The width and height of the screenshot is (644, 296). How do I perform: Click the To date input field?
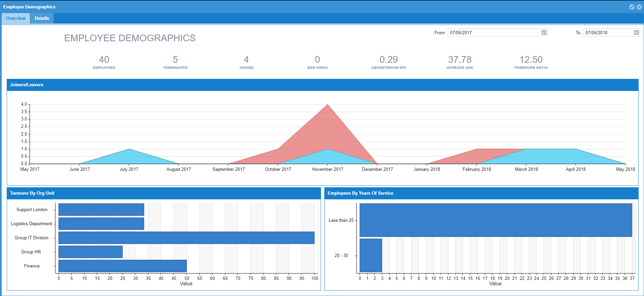point(608,33)
